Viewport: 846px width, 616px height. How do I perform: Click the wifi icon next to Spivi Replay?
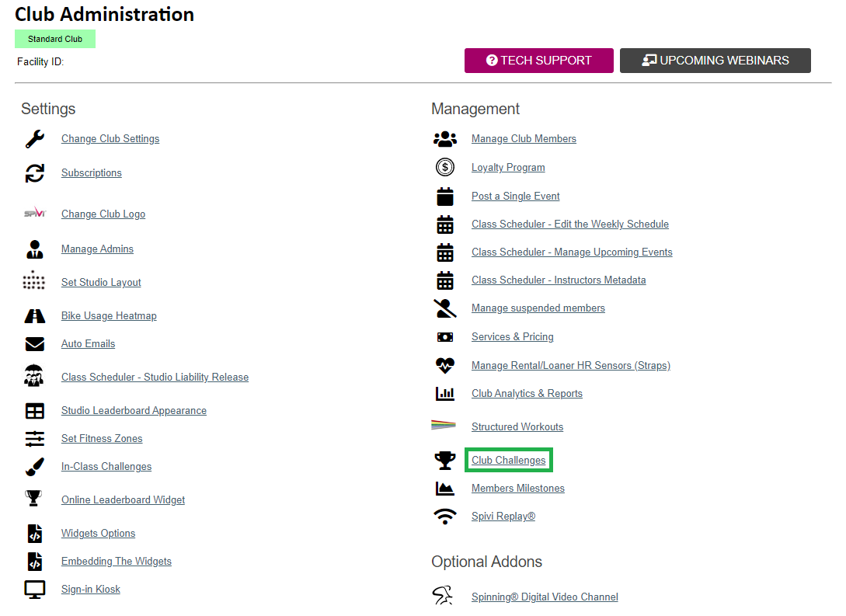tap(445, 517)
